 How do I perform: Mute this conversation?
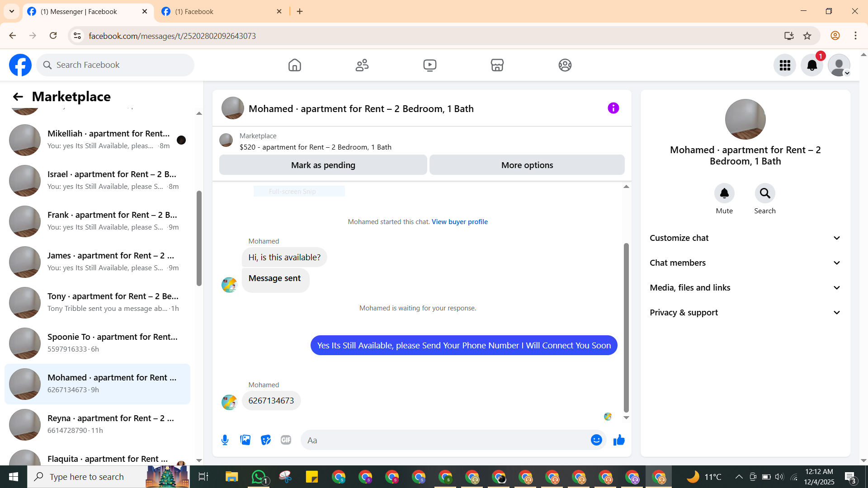(x=724, y=193)
